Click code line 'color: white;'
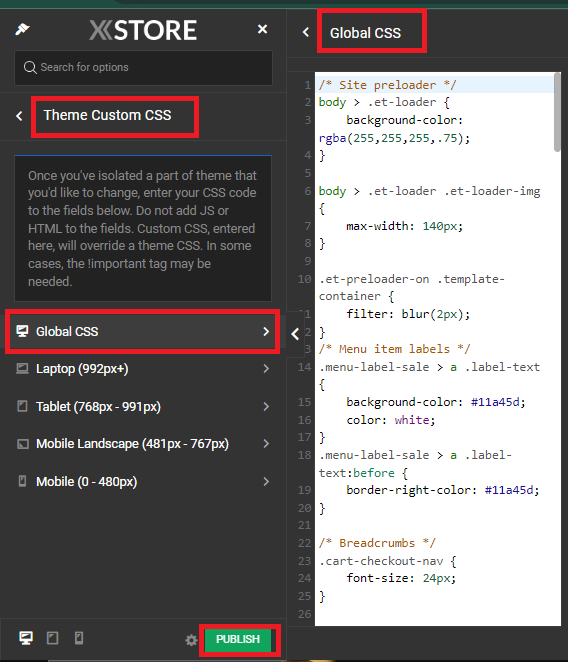This screenshot has width=568, height=662. pos(391,420)
